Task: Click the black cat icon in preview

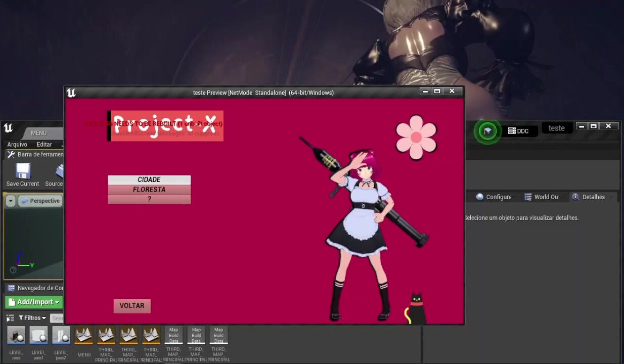Action: click(x=415, y=309)
